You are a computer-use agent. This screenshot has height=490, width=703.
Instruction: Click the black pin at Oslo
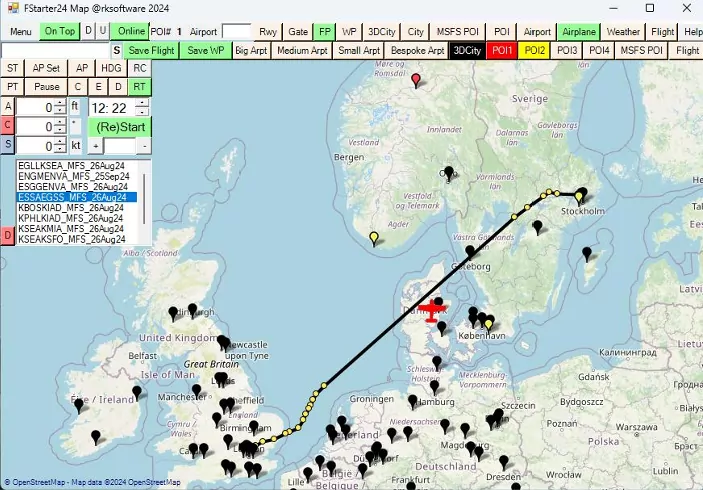[x=449, y=173]
